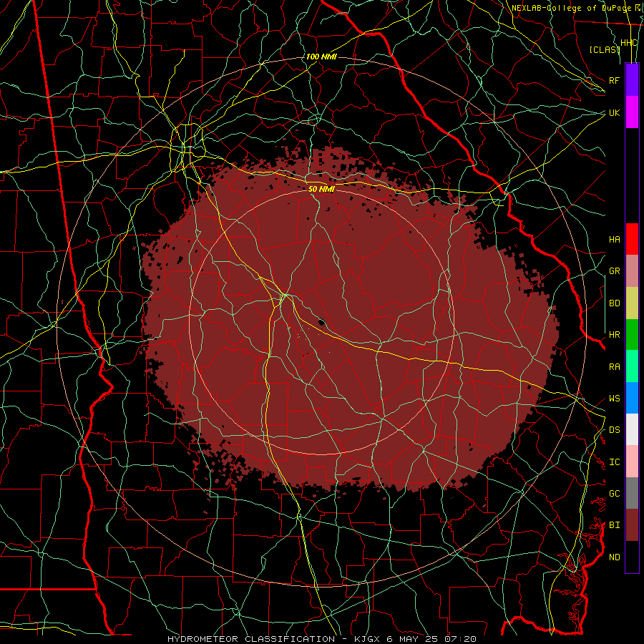Click the WS legend label

coord(614,398)
